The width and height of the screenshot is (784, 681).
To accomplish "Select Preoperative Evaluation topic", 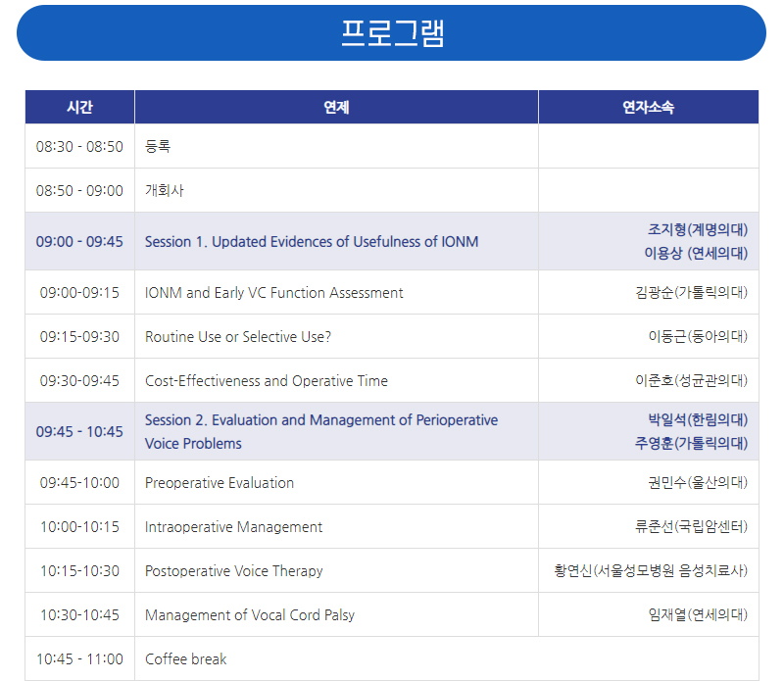I will click(x=220, y=482).
